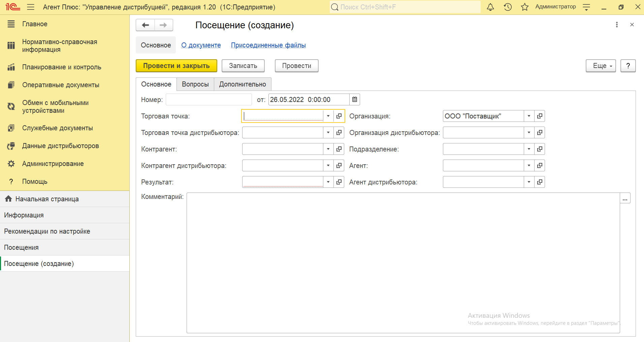Viewport: 644px width, 342px height.
Task: Open the Администрирование section
Action: point(65,164)
